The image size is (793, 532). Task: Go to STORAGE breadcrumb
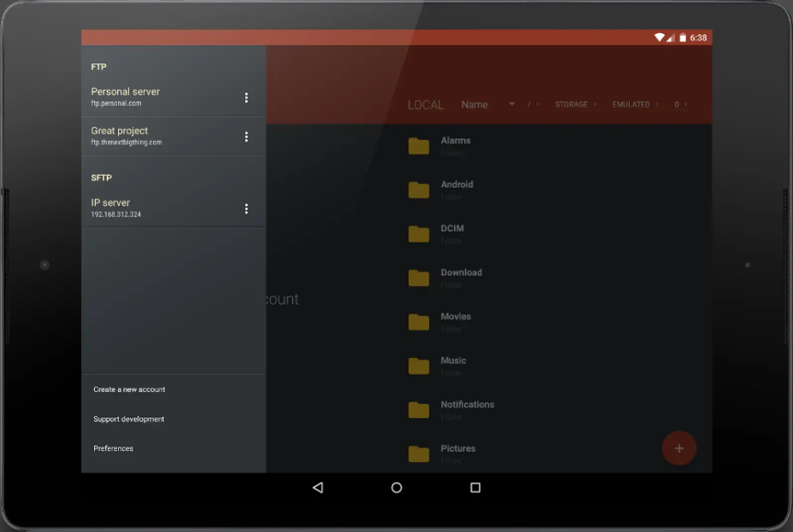coord(571,104)
